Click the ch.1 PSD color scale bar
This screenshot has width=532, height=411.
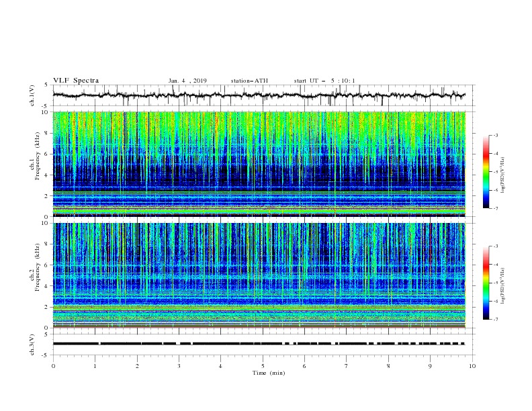pyautogui.click(x=486, y=172)
